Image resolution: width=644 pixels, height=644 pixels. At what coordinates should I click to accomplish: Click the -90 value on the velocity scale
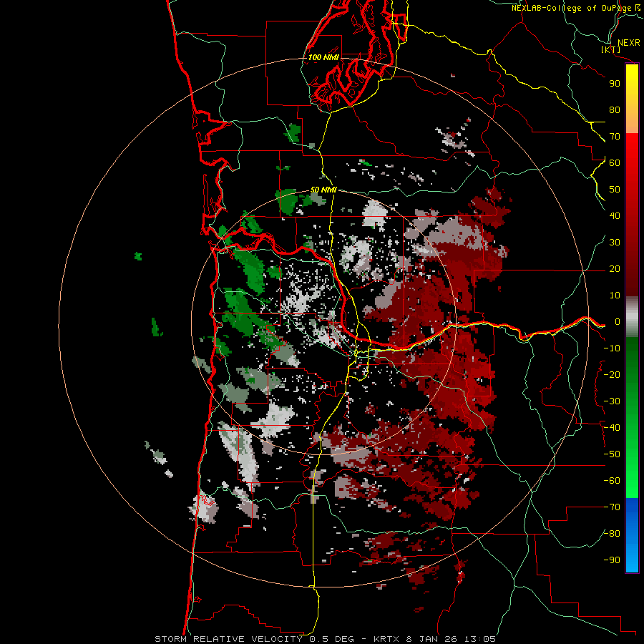click(x=612, y=560)
